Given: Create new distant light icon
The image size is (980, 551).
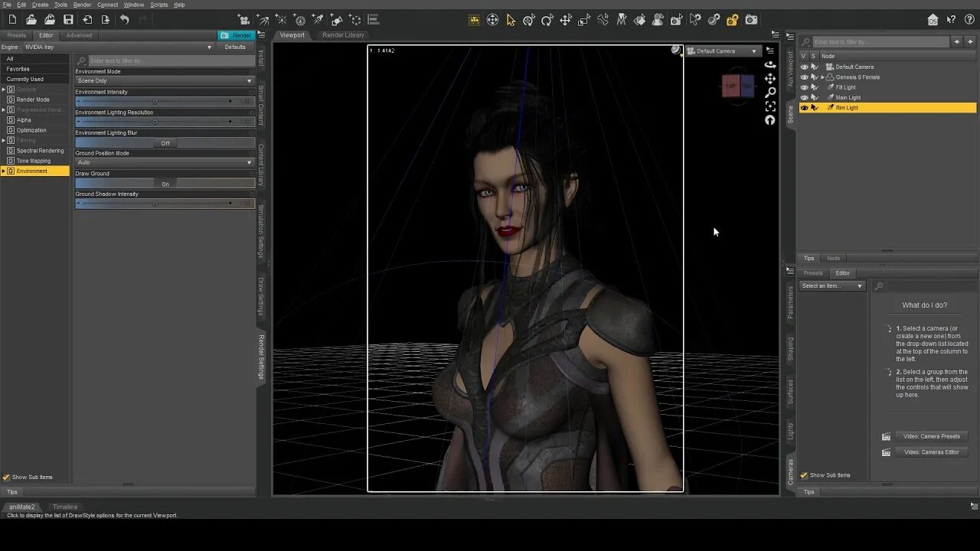Looking at the screenshot, I should click(263, 20).
